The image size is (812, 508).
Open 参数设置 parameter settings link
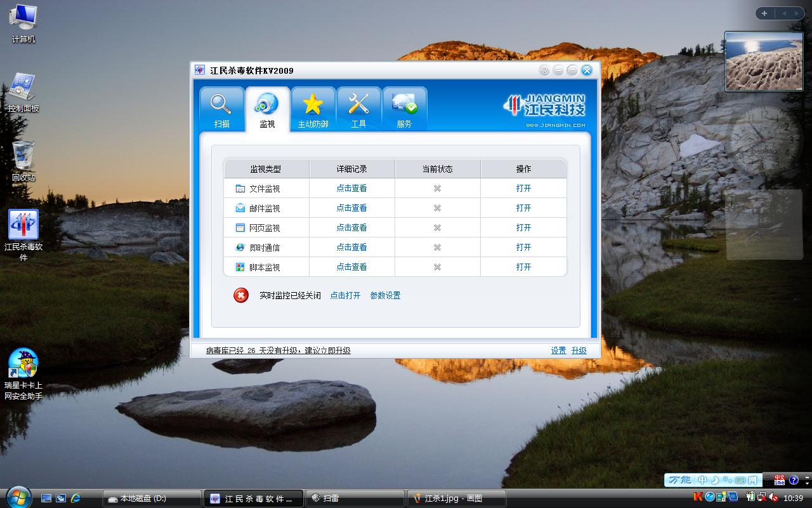385,295
